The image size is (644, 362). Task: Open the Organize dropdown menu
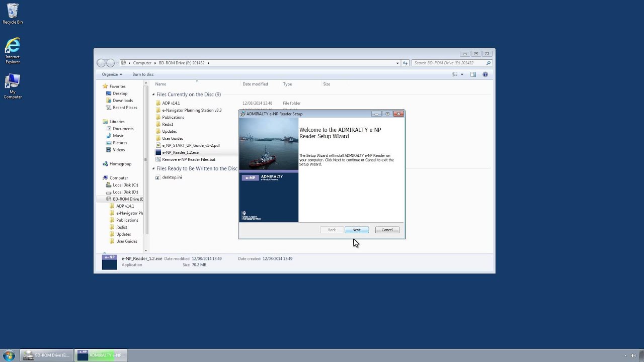[112, 74]
